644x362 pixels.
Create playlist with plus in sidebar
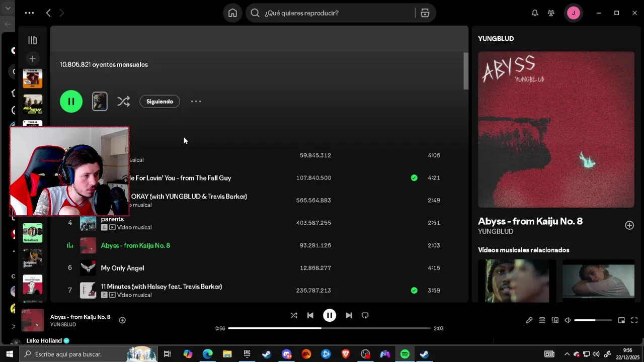(32, 59)
